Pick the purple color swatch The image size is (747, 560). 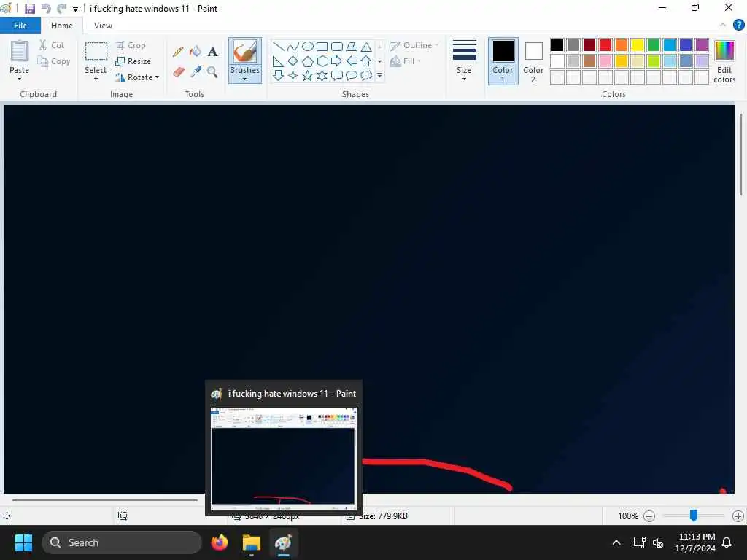[701, 45]
